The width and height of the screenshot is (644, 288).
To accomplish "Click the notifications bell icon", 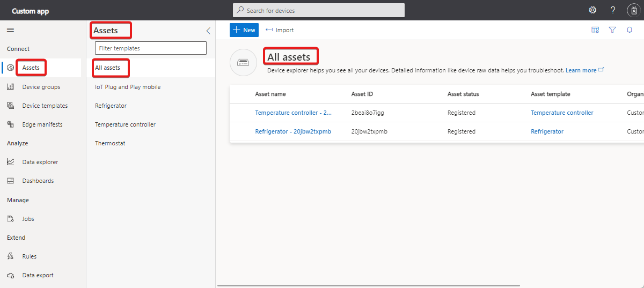I will [x=630, y=30].
